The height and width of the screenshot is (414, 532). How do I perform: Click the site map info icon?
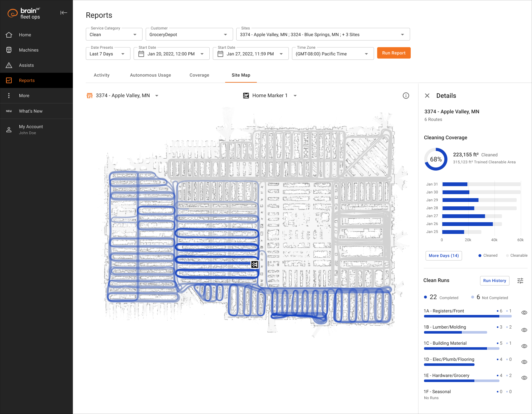406,95
